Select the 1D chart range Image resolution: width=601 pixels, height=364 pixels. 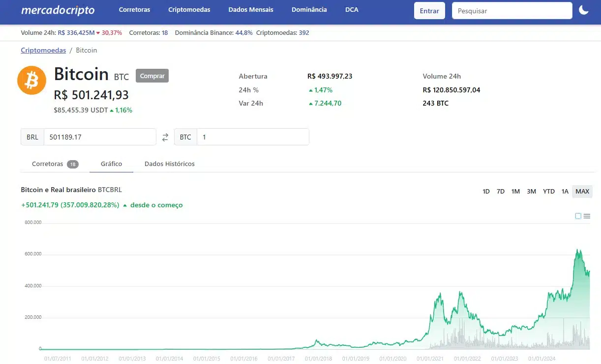pyautogui.click(x=486, y=192)
